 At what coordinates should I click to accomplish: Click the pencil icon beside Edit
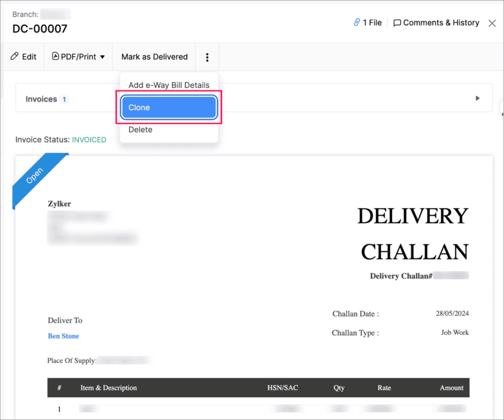(x=15, y=57)
